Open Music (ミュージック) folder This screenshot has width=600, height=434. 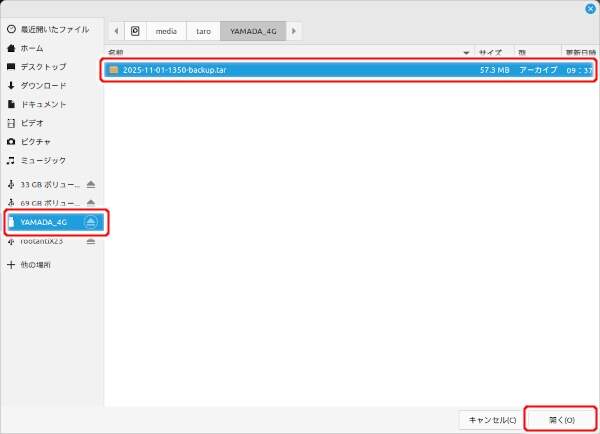coord(43,160)
